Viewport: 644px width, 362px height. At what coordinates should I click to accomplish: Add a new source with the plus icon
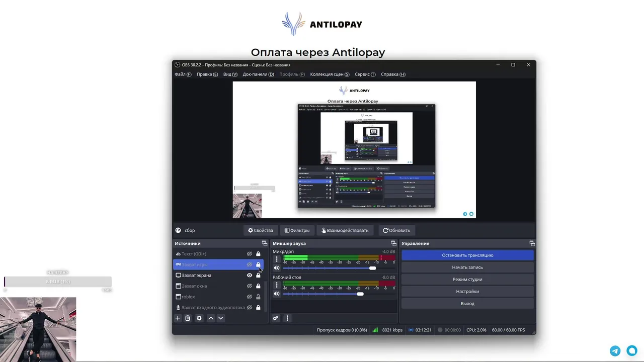tap(178, 318)
